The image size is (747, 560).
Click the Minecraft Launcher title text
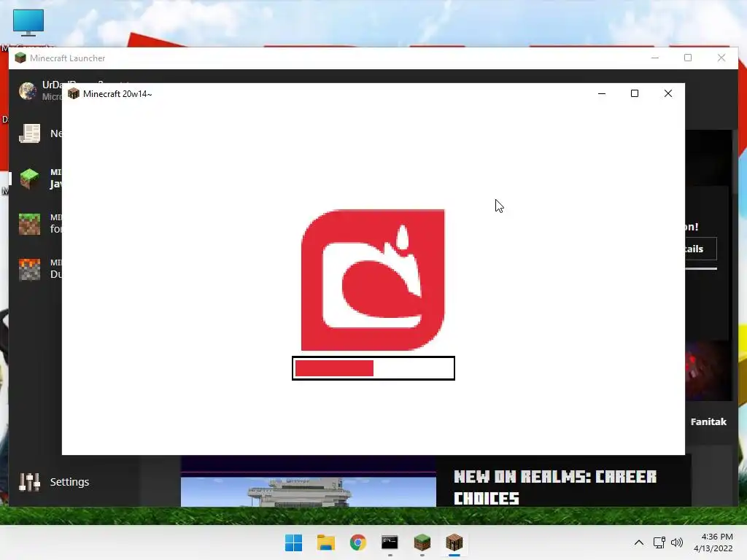(x=68, y=58)
